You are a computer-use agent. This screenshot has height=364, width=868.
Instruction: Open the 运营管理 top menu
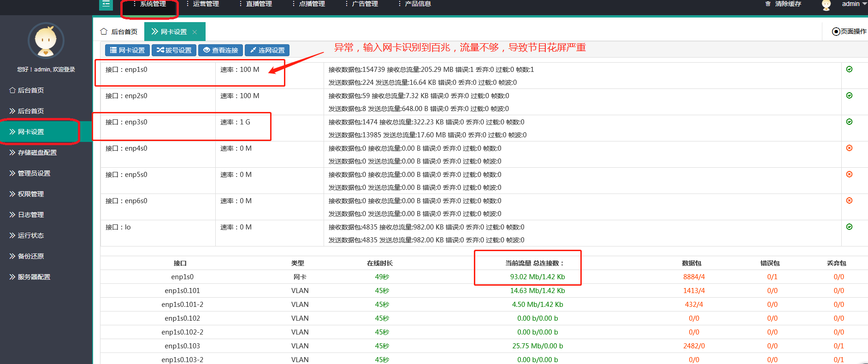coord(205,4)
